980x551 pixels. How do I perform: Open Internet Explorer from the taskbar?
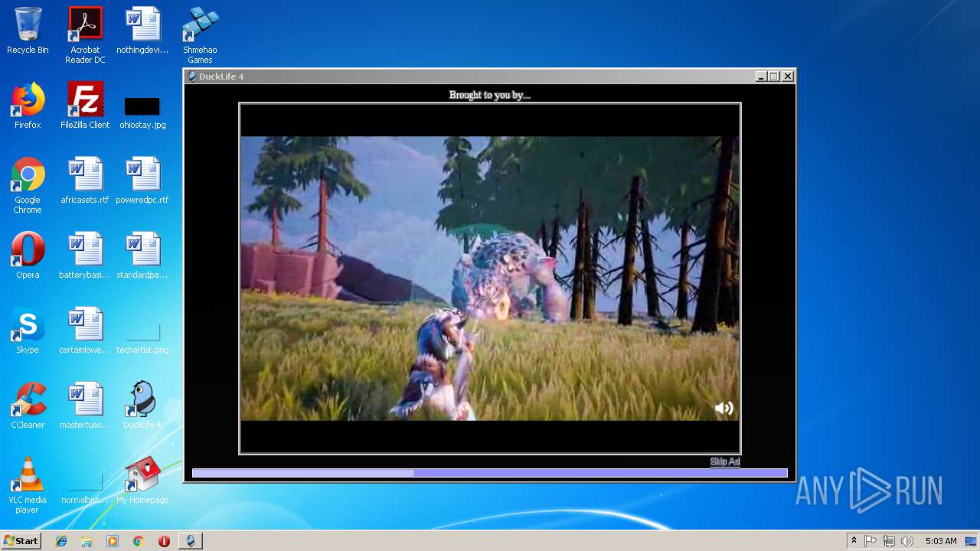point(61,541)
